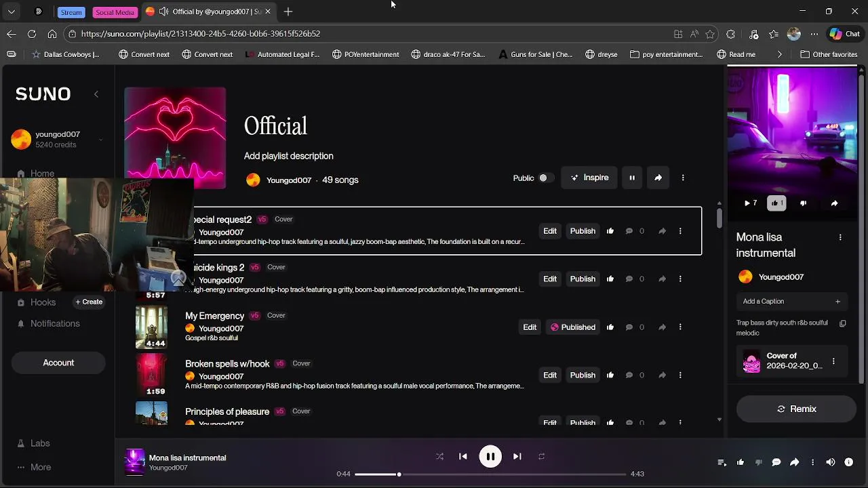This screenshot has height=488, width=868.
Task: Add a Caption to the song
Action: [x=791, y=302]
